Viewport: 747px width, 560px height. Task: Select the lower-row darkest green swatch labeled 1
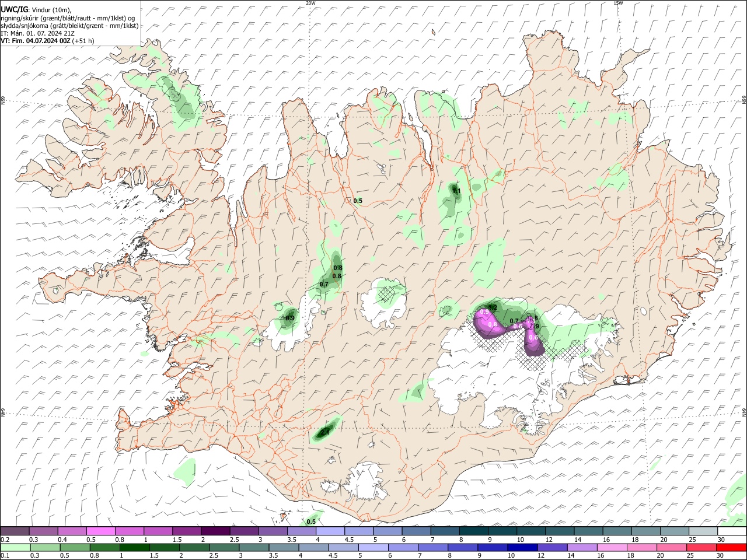coord(135,547)
